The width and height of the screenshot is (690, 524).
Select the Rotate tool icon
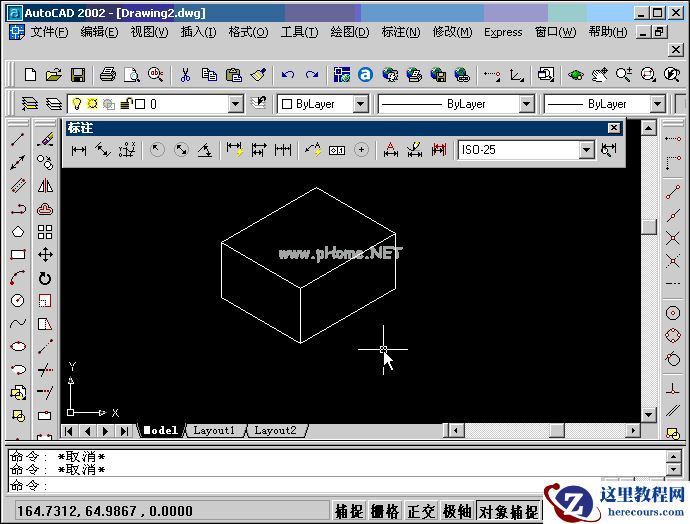(x=45, y=278)
